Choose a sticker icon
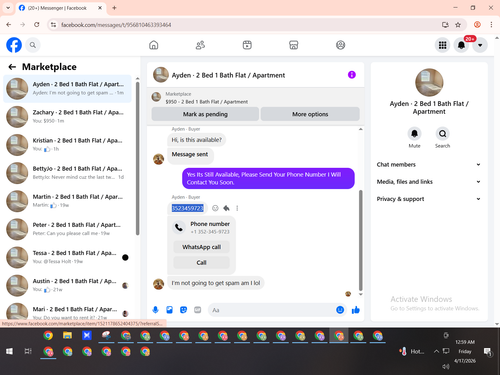This screenshot has width=500, height=375. [183, 310]
